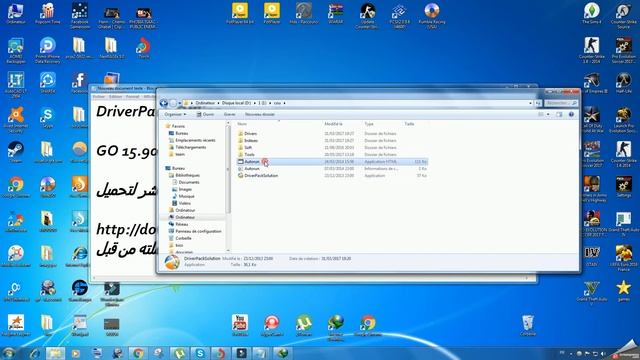640x360 pixels.
Task: Sort files by the Taille column header
Action: click(x=409, y=124)
